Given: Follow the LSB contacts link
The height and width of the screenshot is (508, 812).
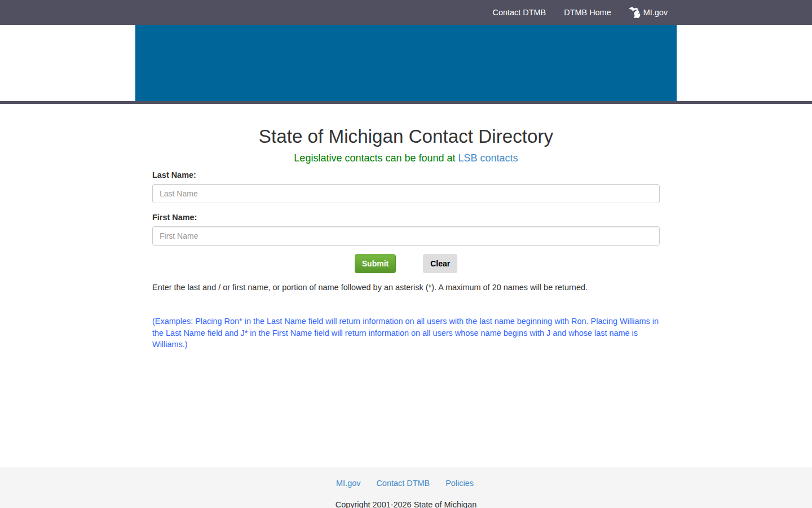Looking at the screenshot, I should click(488, 158).
